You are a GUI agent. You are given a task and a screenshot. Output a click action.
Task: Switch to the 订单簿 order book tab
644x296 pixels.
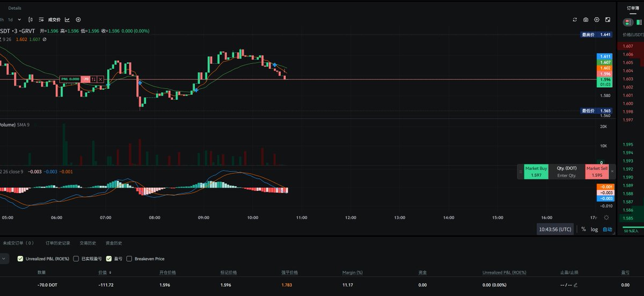click(633, 8)
